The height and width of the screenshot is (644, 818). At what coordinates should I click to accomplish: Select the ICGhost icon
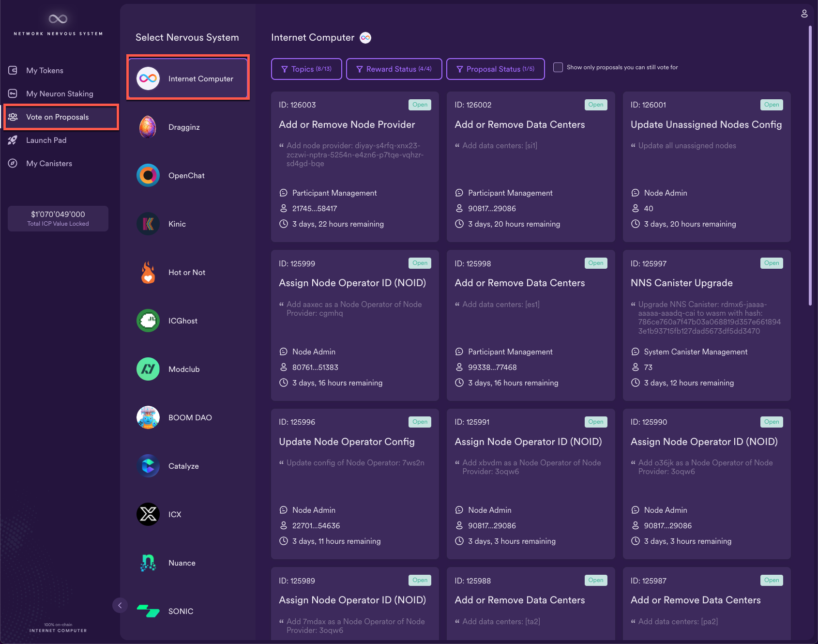tap(148, 321)
